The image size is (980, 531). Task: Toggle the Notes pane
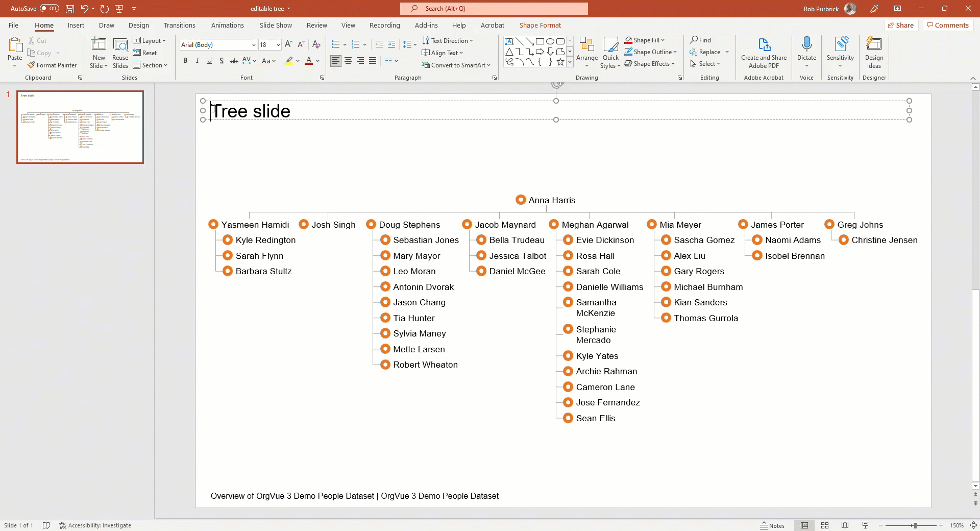point(772,525)
